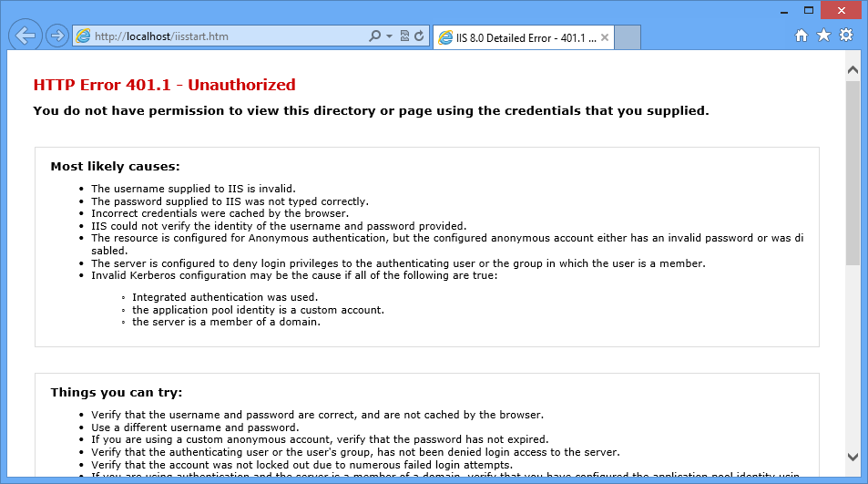868x484 pixels.
Task: Open Favorites with the star icon
Action: pyautogui.click(x=823, y=36)
